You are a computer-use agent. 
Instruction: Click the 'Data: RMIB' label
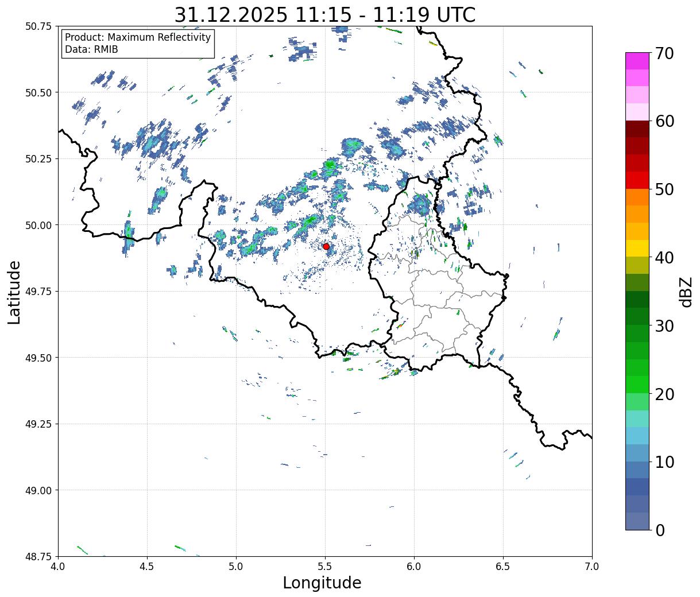click(x=91, y=50)
